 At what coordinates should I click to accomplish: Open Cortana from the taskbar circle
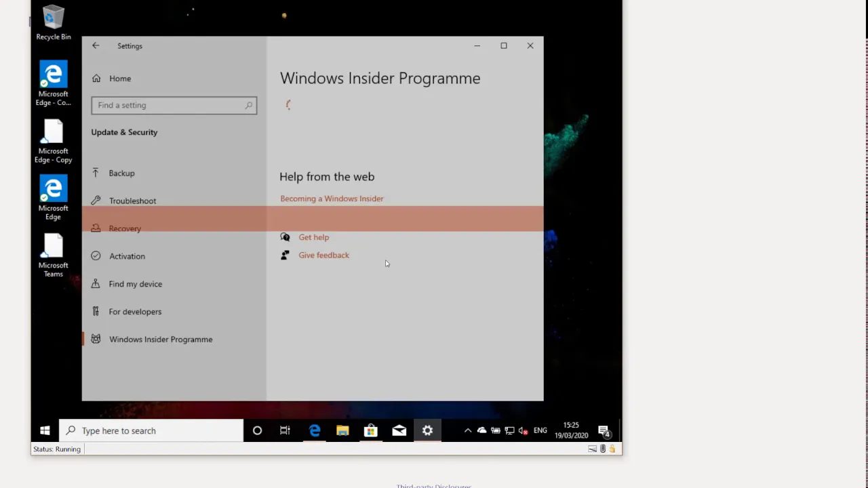pyautogui.click(x=257, y=430)
